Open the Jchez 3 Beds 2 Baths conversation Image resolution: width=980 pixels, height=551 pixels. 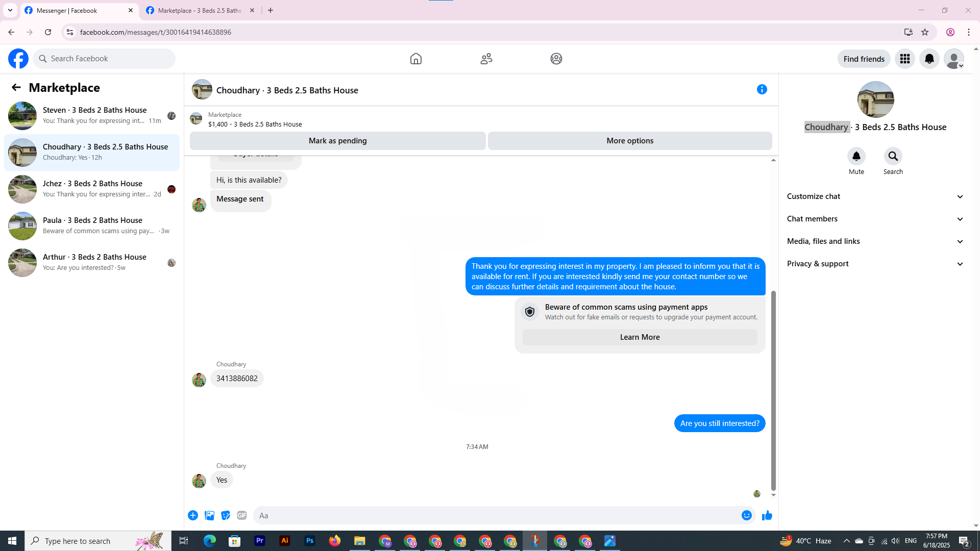tap(92, 189)
